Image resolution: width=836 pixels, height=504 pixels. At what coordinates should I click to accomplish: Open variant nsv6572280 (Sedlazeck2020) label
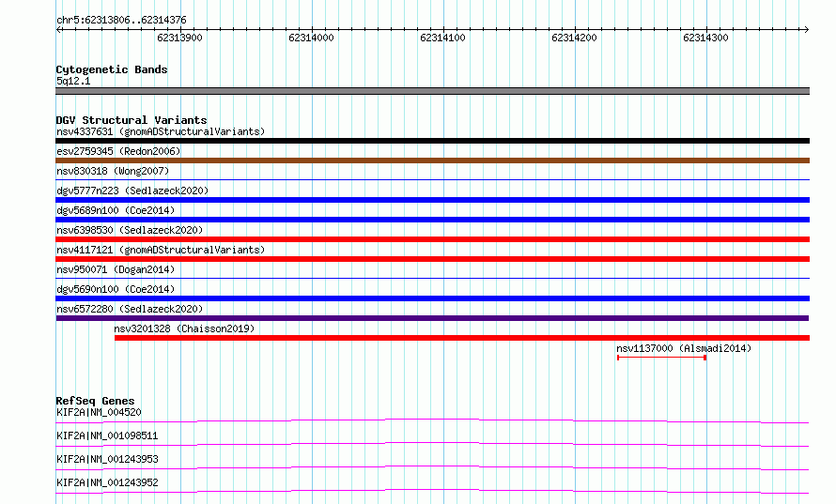point(130,309)
